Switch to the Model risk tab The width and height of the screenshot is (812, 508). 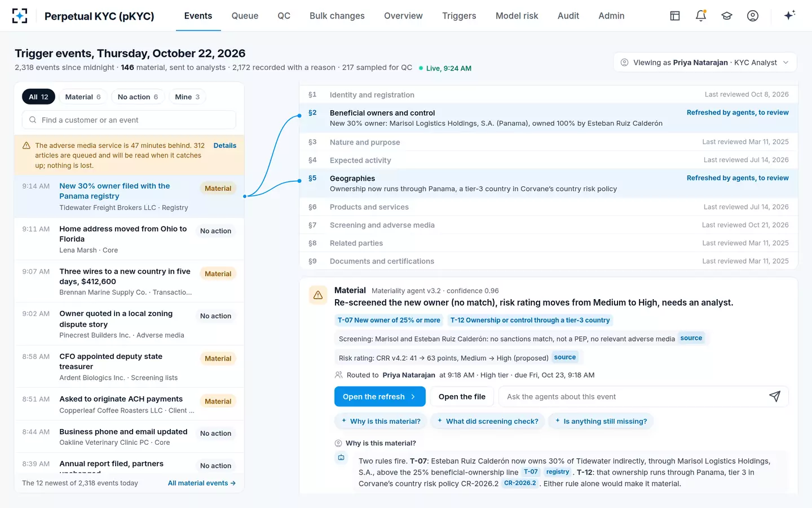[x=517, y=16]
